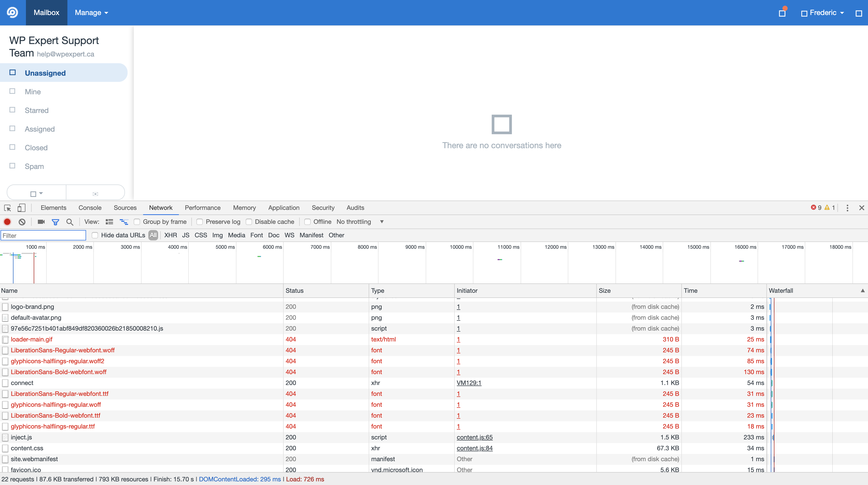Click the default-avatar.png file icon

[x=5, y=318]
